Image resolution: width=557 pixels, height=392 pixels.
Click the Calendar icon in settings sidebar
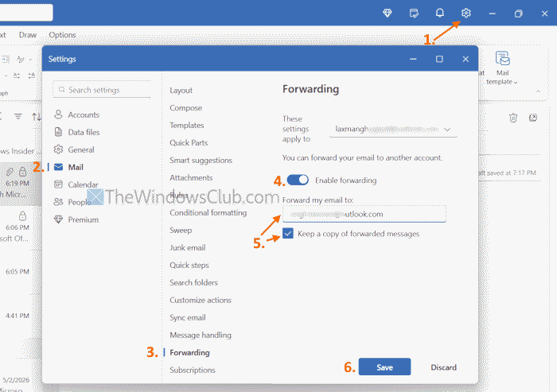pos(58,184)
